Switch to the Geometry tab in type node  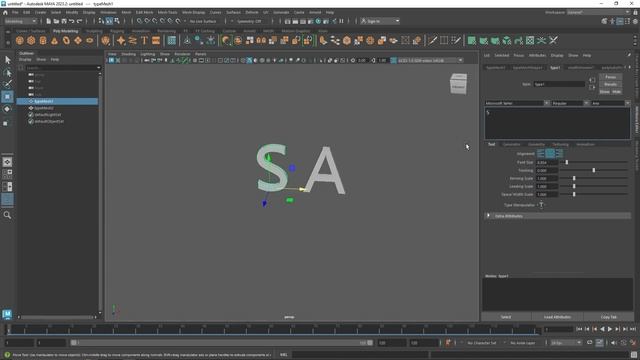click(x=536, y=144)
